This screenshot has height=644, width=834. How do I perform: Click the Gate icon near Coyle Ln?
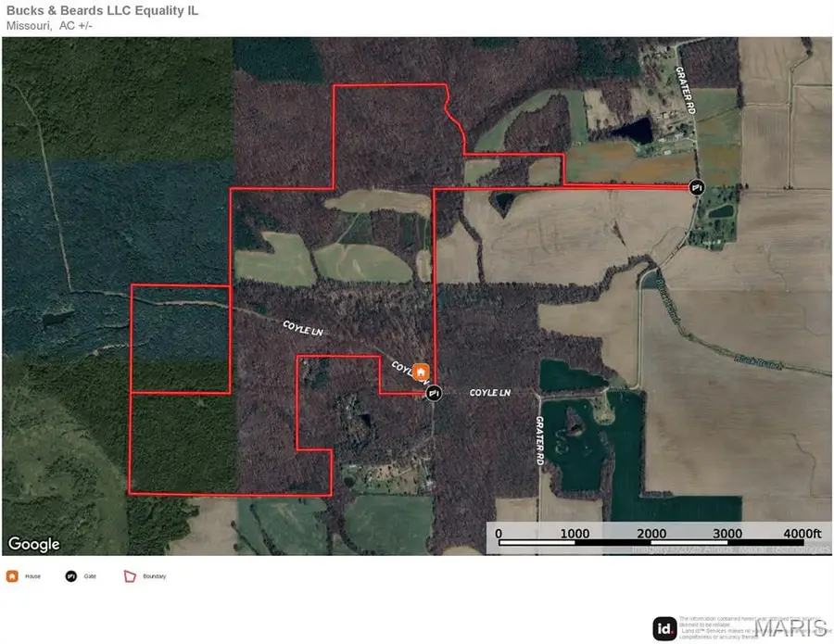pyautogui.click(x=433, y=394)
